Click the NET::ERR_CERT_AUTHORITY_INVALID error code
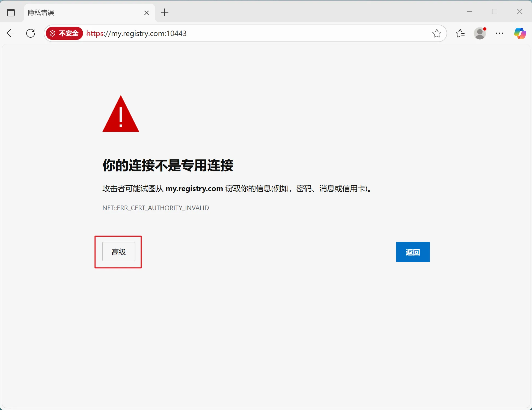 (156, 208)
